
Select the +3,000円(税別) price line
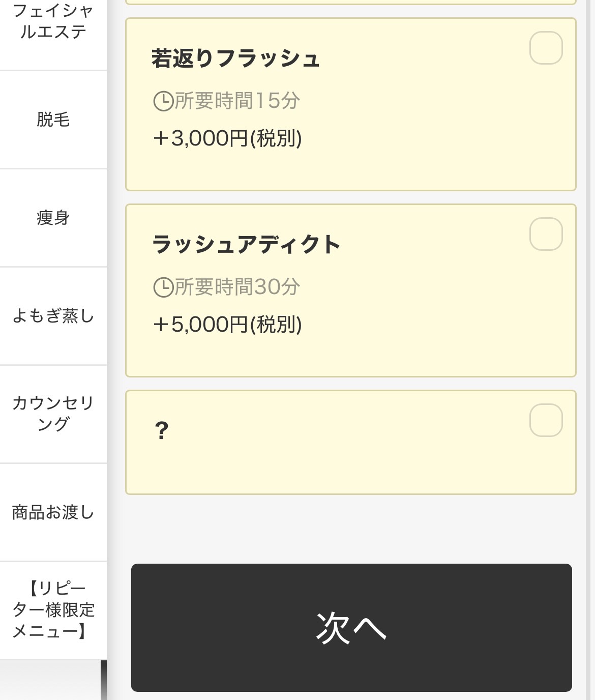click(227, 138)
